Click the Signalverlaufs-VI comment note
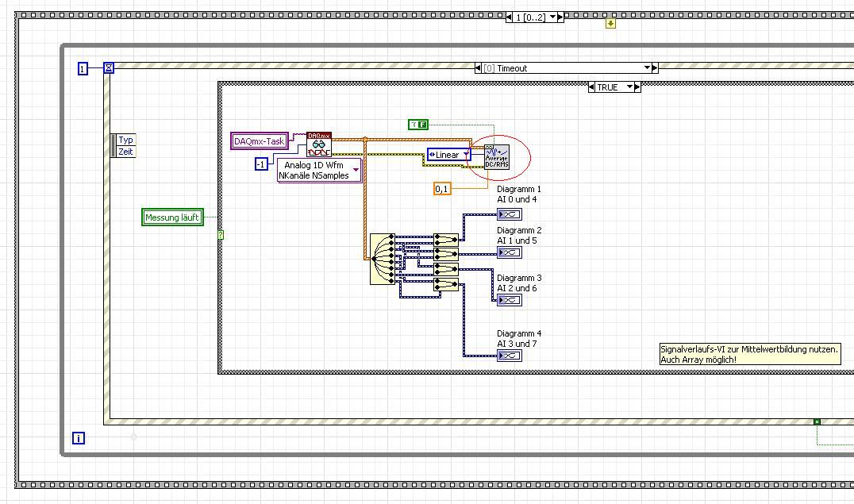Screen dimensions: 854x504 (x=749, y=354)
